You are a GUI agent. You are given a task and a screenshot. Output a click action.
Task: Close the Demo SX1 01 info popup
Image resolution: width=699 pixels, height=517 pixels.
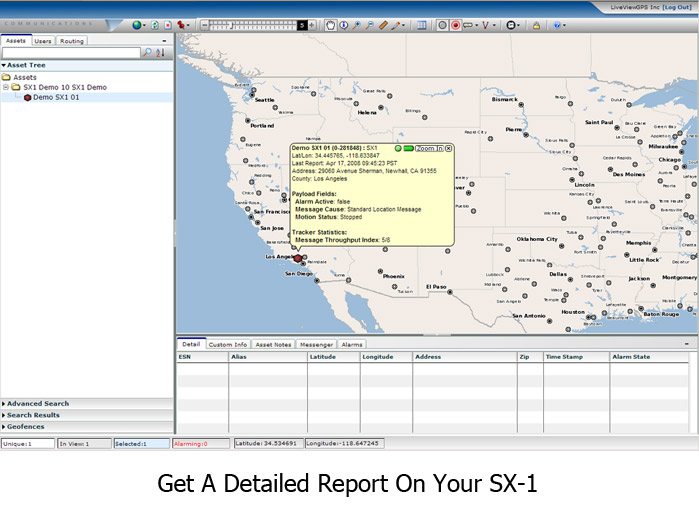click(x=449, y=147)
